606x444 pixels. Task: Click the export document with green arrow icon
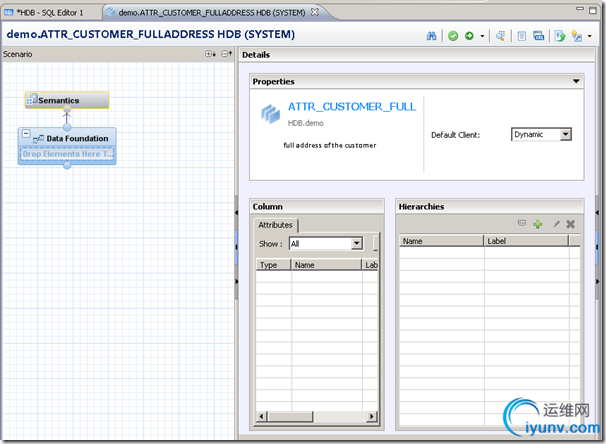(560, 36)
